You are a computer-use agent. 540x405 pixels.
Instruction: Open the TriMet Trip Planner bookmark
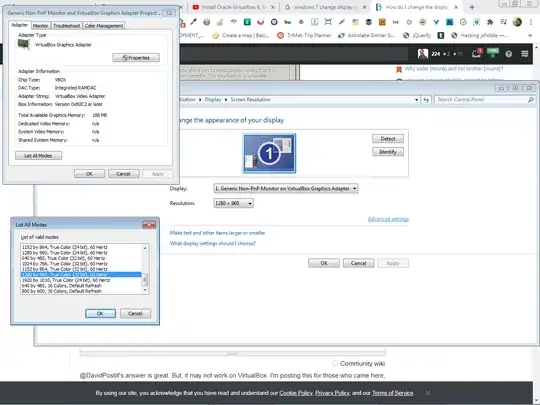pyautogui.click(x=304, y=35)
